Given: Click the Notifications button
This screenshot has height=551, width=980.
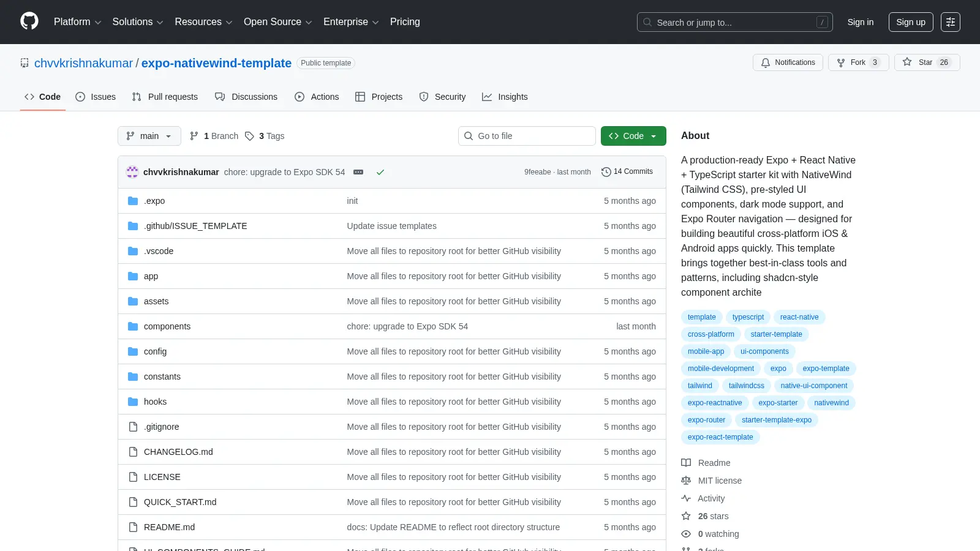Looking at the screenshot, I should coord(788,62).
